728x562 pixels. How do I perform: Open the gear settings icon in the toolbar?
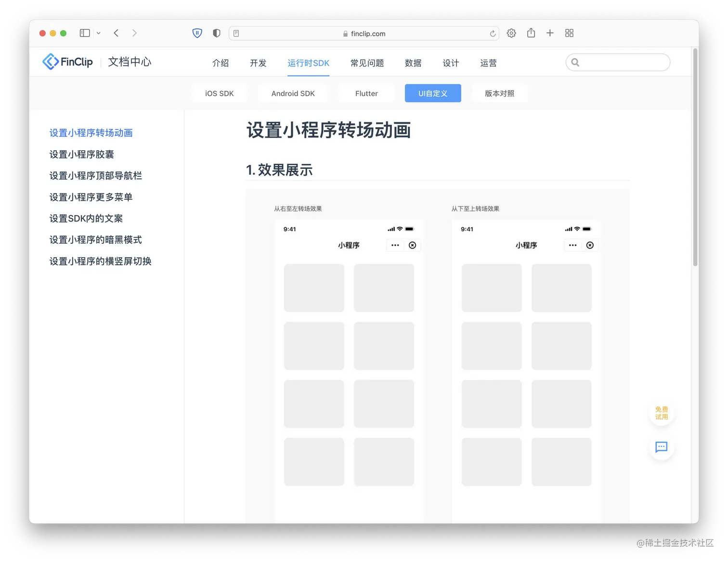pos(511,33)
